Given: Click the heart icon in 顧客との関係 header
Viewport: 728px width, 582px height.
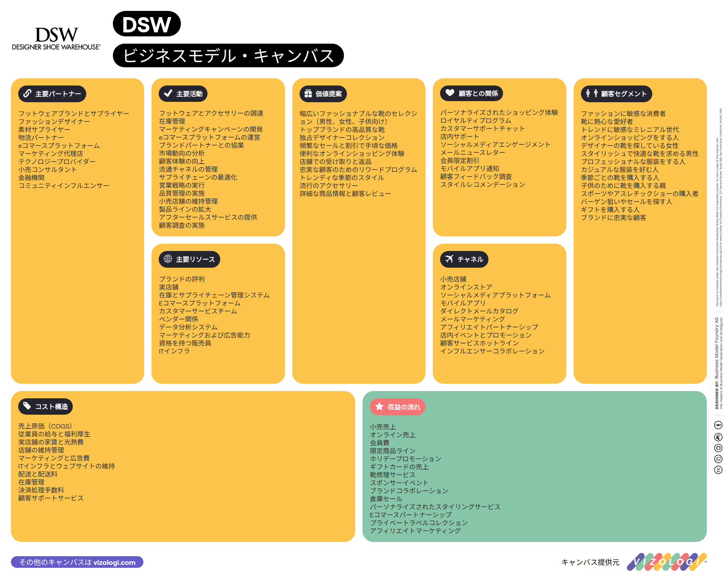Looking at the screenshot, I should (x=450, y=93).
